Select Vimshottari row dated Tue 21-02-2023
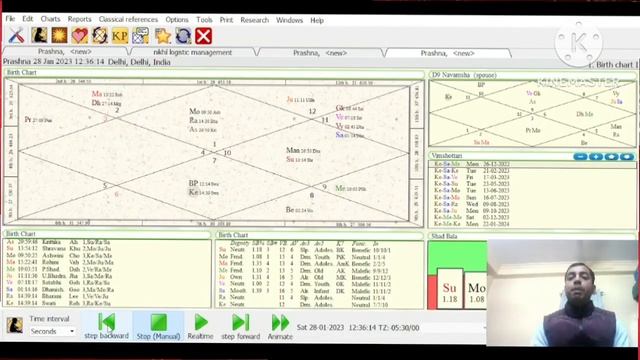The width and height of the screenshot is (640, 360). tap(532, 171)
